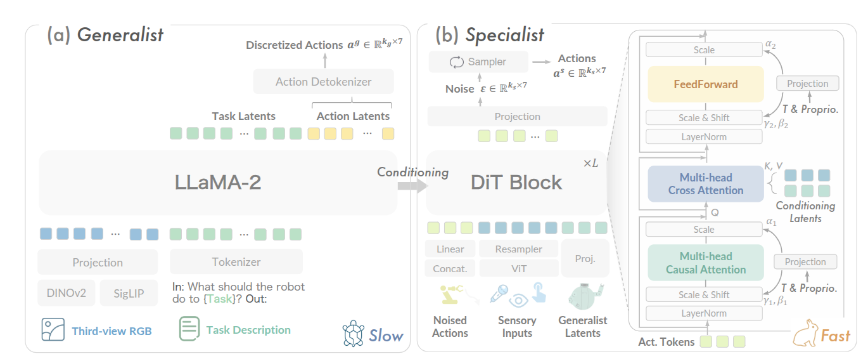Click the eye icon above Sensory Inputs
Image resolution: width=868 pixels, height=361 pixels.
[x=517, y=299]
